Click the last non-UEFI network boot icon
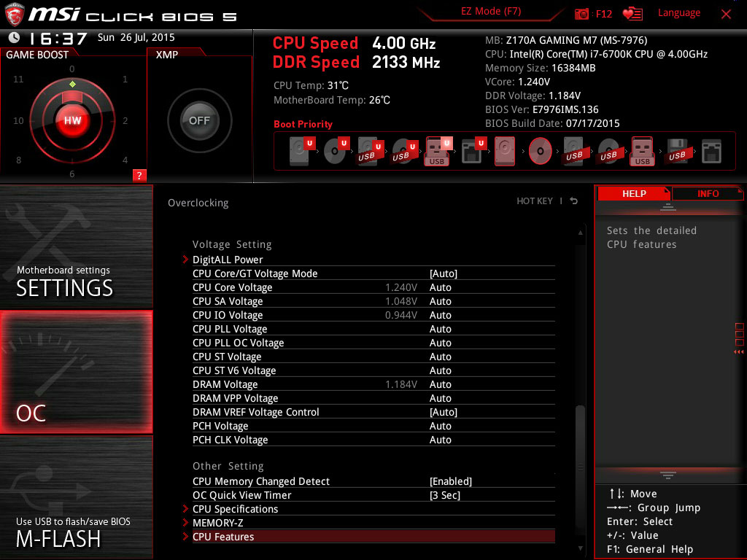This screenshot has height=560, width=747. (x=711, y=152)
